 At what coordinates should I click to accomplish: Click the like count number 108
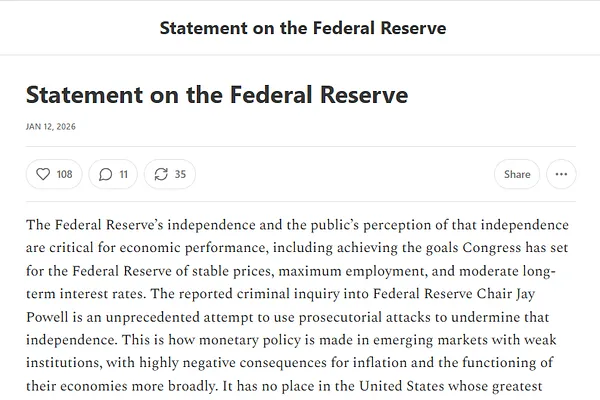pos(64,174)
